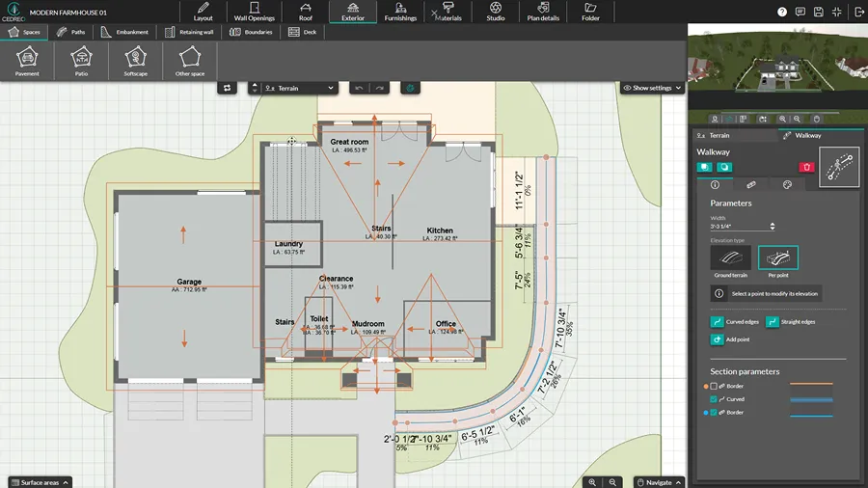
Task: Open the walkway section sub-tab
Action: (x=751, y=185)
